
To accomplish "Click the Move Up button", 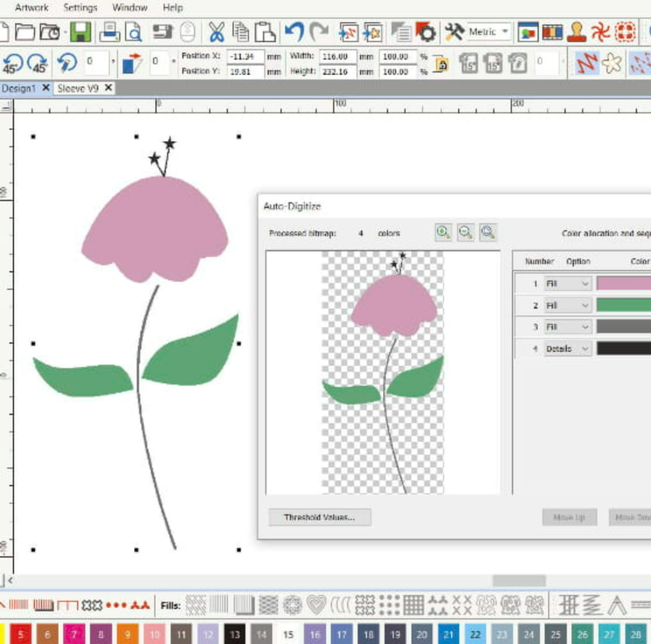I will (x=569, y=517).
